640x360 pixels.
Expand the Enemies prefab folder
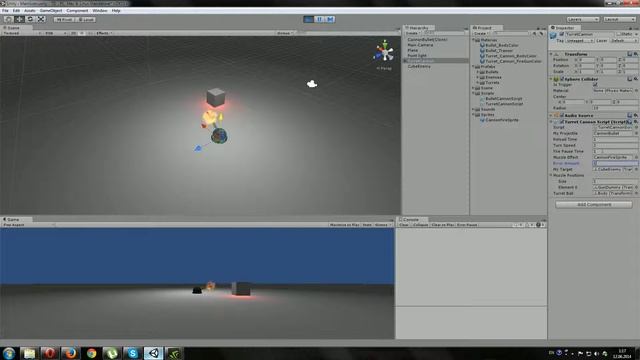point(478,77)
